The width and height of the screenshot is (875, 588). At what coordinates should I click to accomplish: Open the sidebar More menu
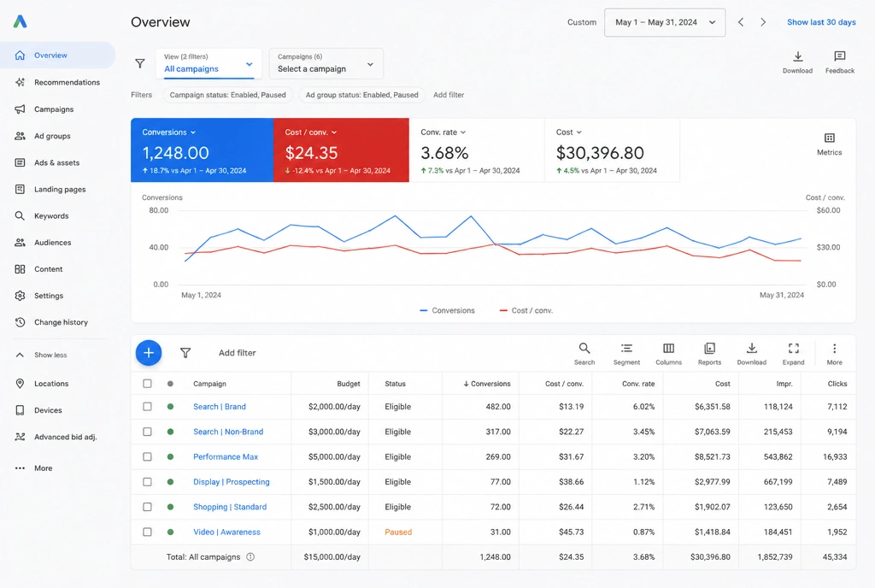point(34,468)
